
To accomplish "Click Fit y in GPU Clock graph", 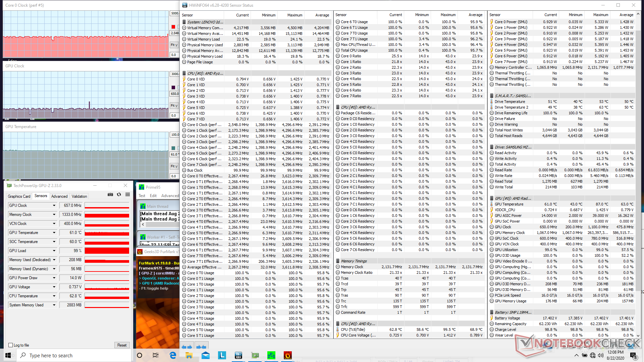I will click(x=174, y=106).
